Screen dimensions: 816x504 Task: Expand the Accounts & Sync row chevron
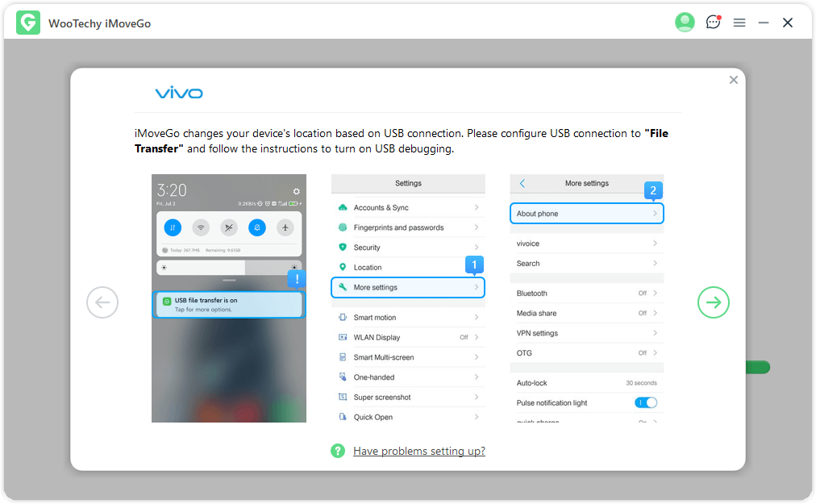click(476, 207)
